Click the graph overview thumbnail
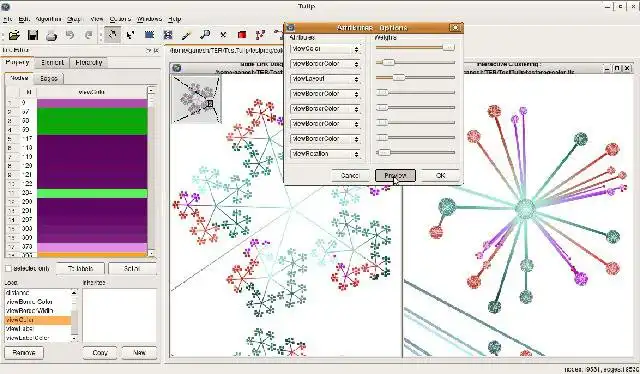 point(196,99)
